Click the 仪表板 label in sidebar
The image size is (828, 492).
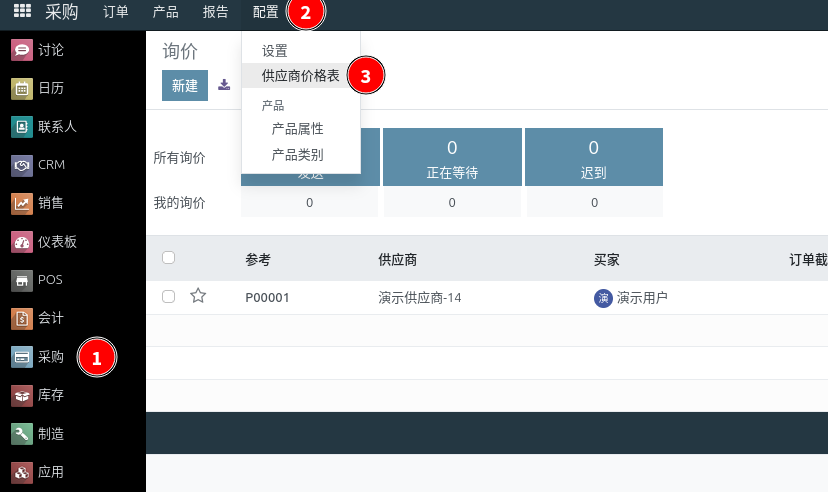point(57,242)
